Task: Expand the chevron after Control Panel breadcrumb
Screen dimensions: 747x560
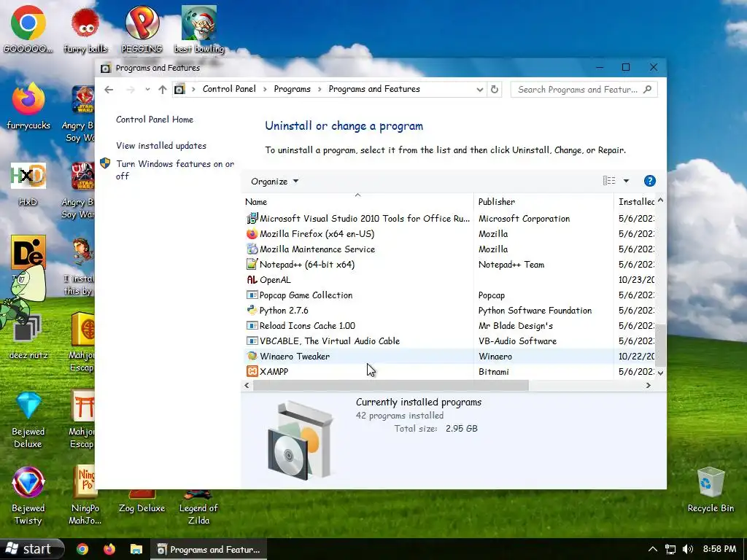Action: coord(265,89)
